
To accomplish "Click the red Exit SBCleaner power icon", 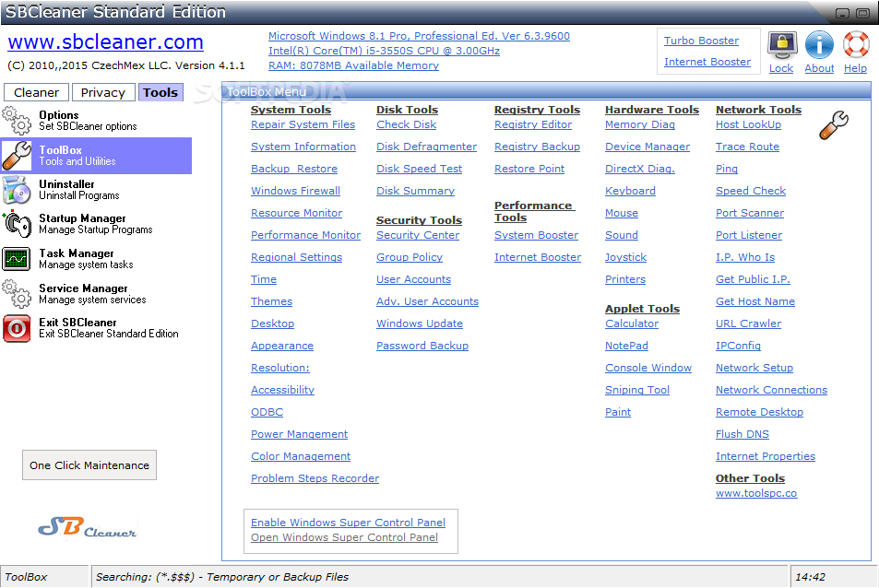I will pyautogui.click(x=17, y=328).
